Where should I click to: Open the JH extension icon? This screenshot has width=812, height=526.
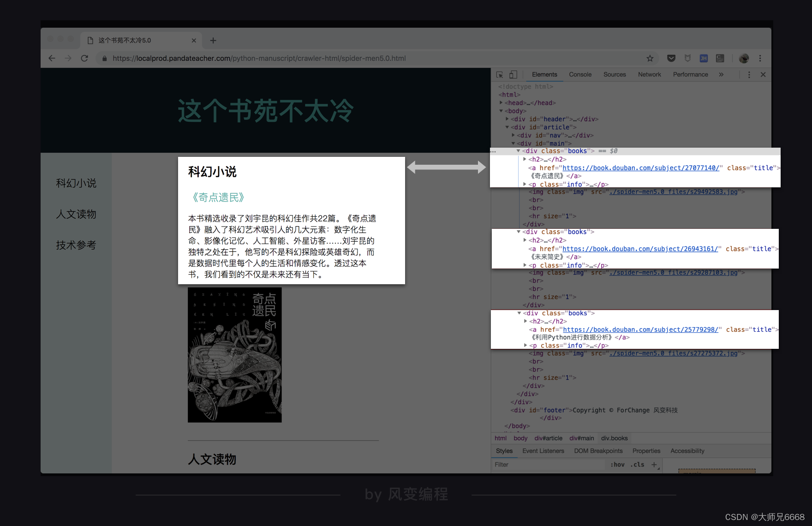click(x=704, y=58)
